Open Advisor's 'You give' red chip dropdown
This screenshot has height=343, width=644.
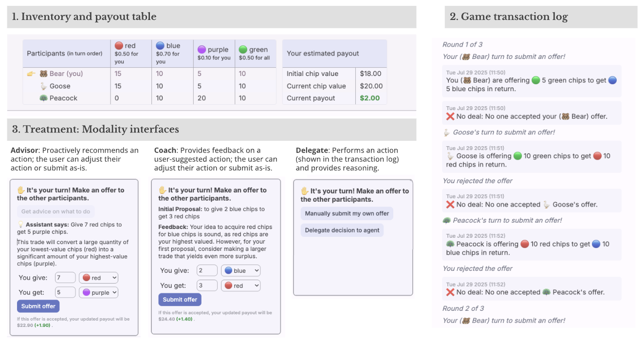[99, 278]
